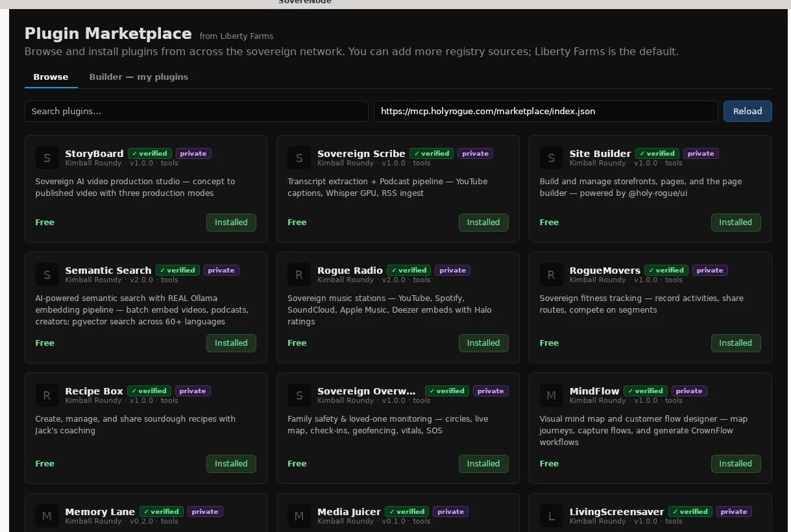791x532 pixels.
Task: Click the verified badge on Media Juicer
Action: pyautogui.click(x=407, y=512)
